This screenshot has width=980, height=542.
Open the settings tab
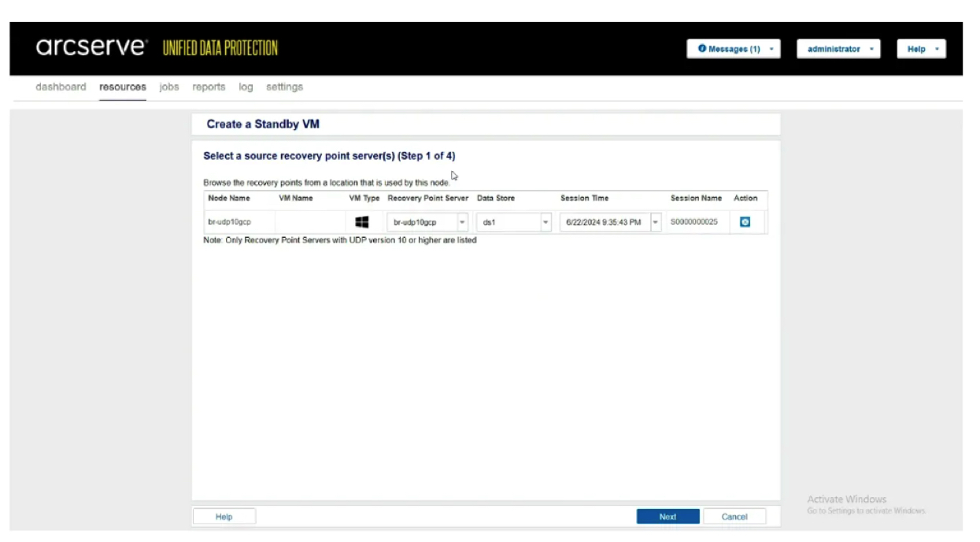(x=284, y=87)
